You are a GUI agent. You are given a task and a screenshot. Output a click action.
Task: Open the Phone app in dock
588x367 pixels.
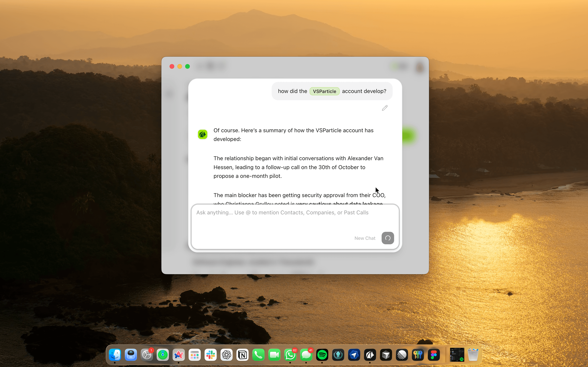tap(258, 355)
